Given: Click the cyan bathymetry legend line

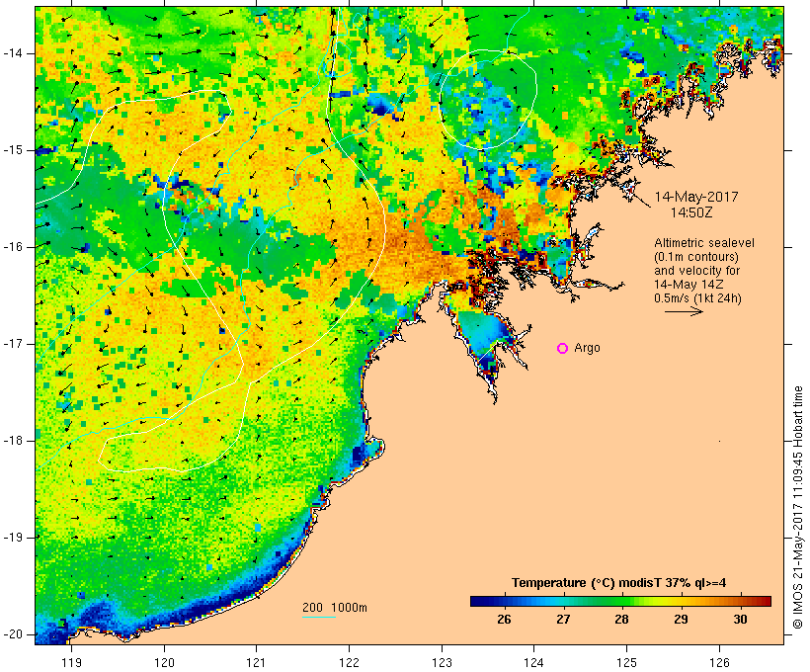Looking at the screenshot, I should pos(319,617).
